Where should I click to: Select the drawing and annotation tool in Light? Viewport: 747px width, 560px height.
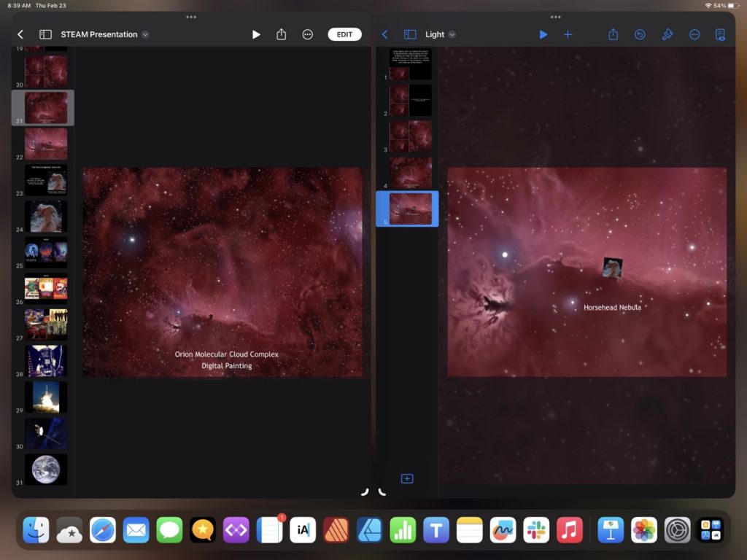tap(667, 34)
